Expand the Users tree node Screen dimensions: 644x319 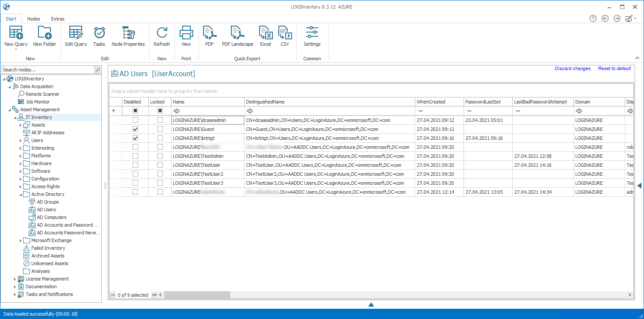(x=20, y=140)
